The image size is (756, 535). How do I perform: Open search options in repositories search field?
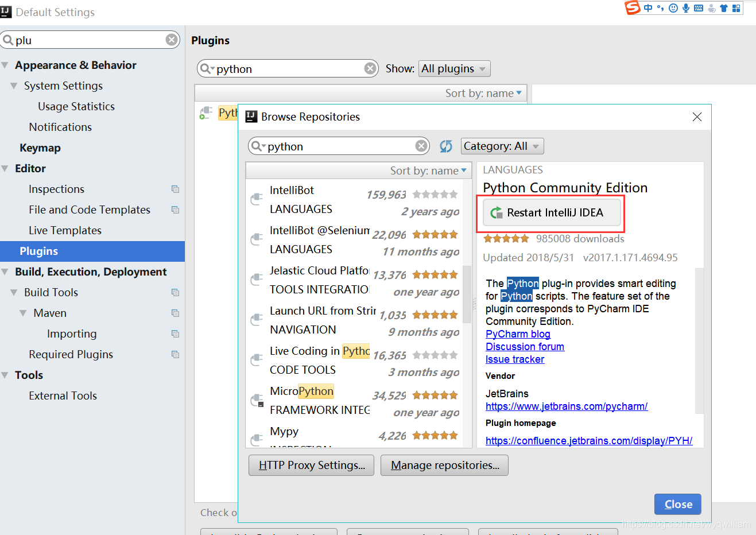(x=259, y=146)
